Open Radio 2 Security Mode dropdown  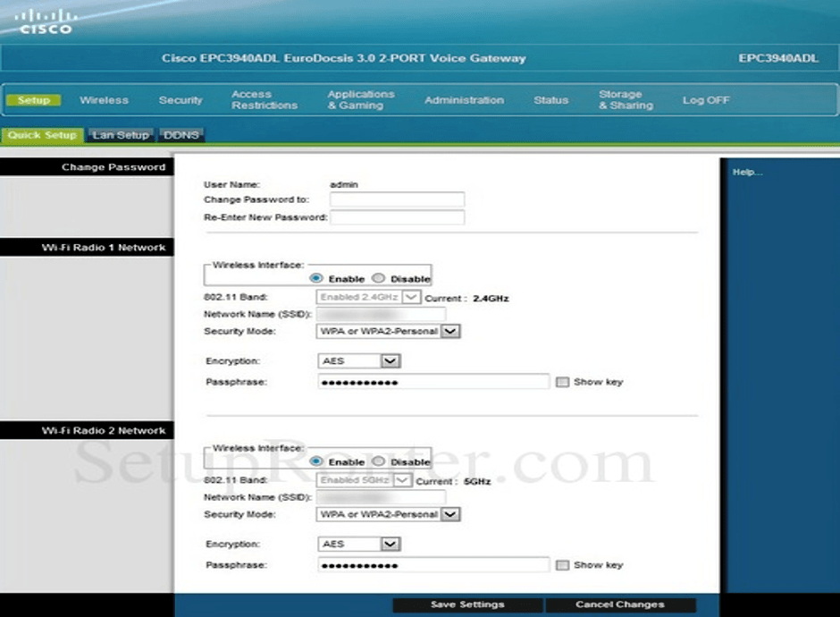click(388, 514)
